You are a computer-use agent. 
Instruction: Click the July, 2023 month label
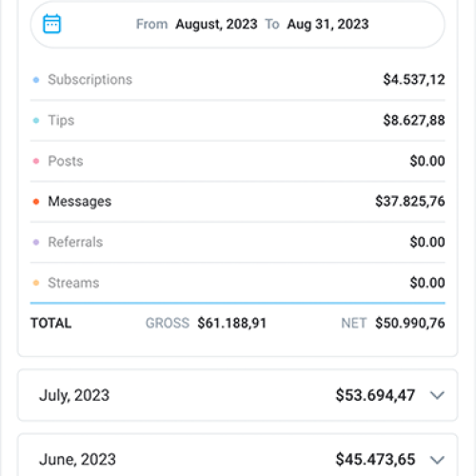click(74, 395)
